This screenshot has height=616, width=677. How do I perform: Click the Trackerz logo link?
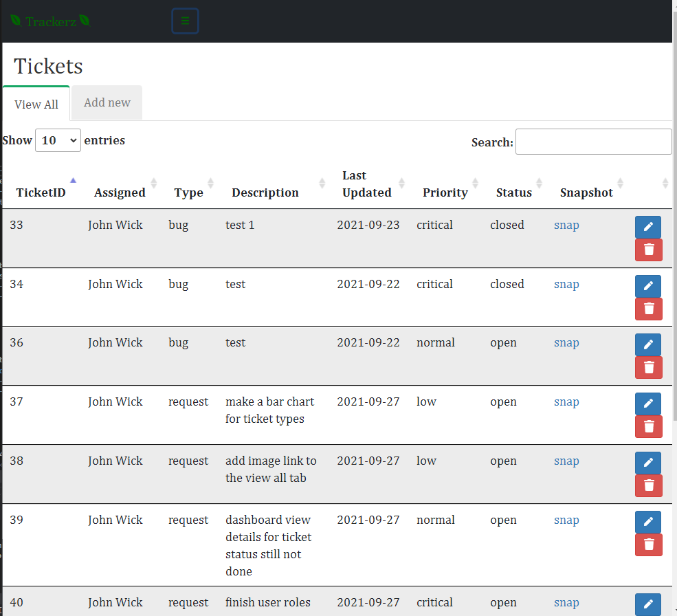pos(51,21)
